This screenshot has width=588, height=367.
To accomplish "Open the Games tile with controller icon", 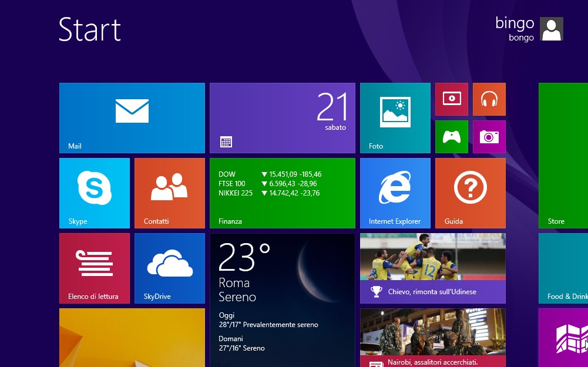I will (x=452, y=137).
